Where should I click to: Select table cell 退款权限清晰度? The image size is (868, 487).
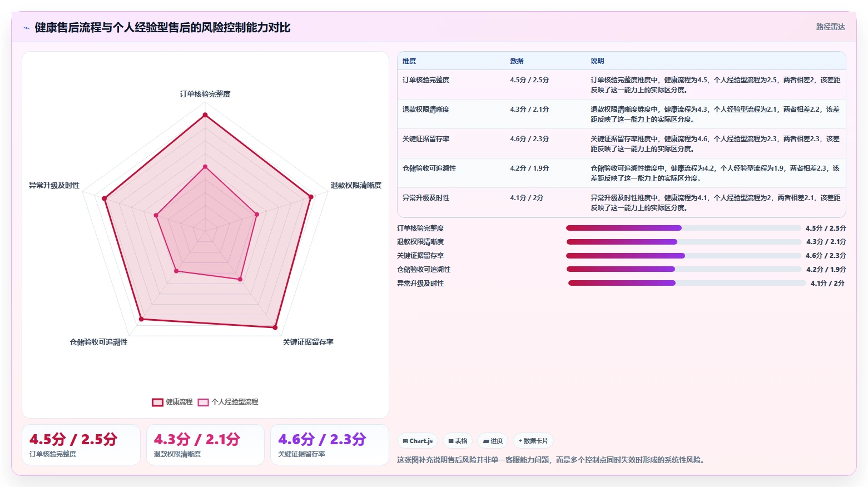[x=426, y=110]
